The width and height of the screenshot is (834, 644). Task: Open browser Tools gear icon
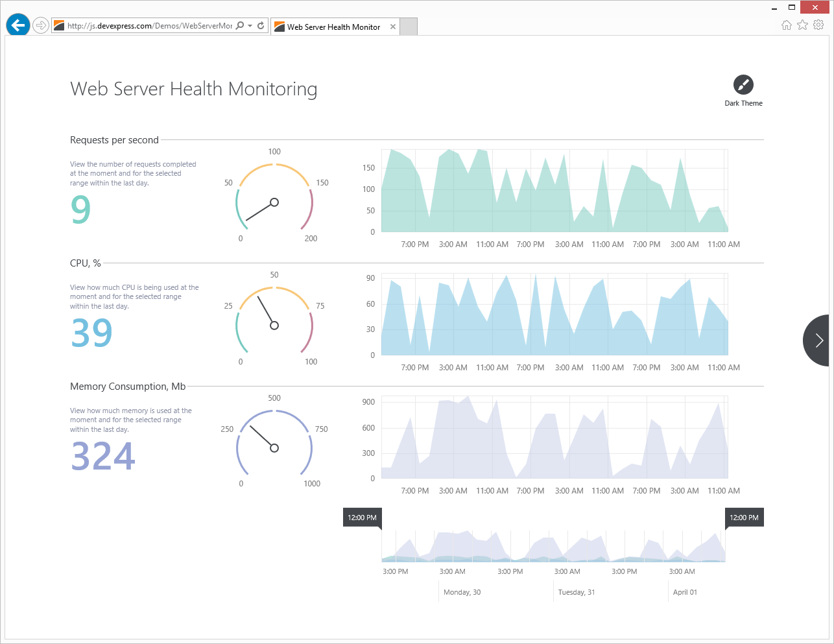(818, 25)
